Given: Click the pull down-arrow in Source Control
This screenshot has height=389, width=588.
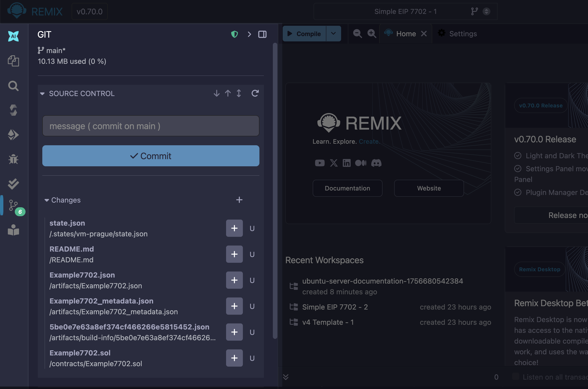Looking at the screenshot, I should coord(217,93).
